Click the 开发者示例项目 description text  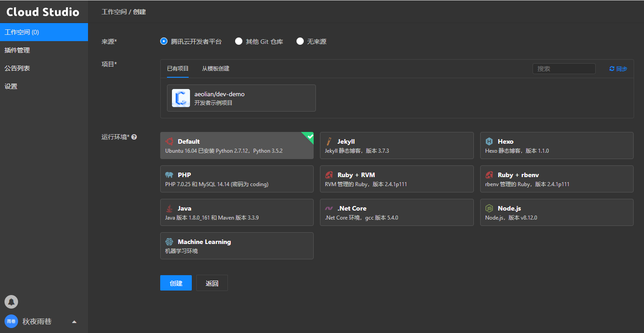coord(213,103)
